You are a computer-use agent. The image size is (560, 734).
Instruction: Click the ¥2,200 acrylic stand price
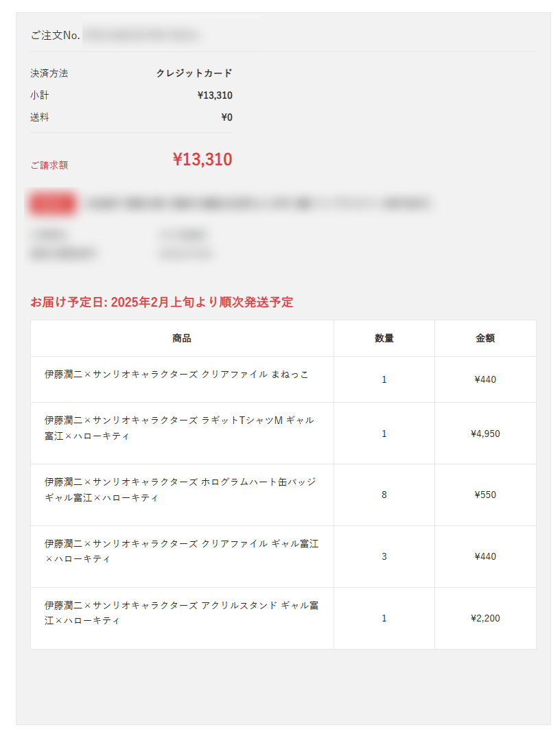[485, 618]
